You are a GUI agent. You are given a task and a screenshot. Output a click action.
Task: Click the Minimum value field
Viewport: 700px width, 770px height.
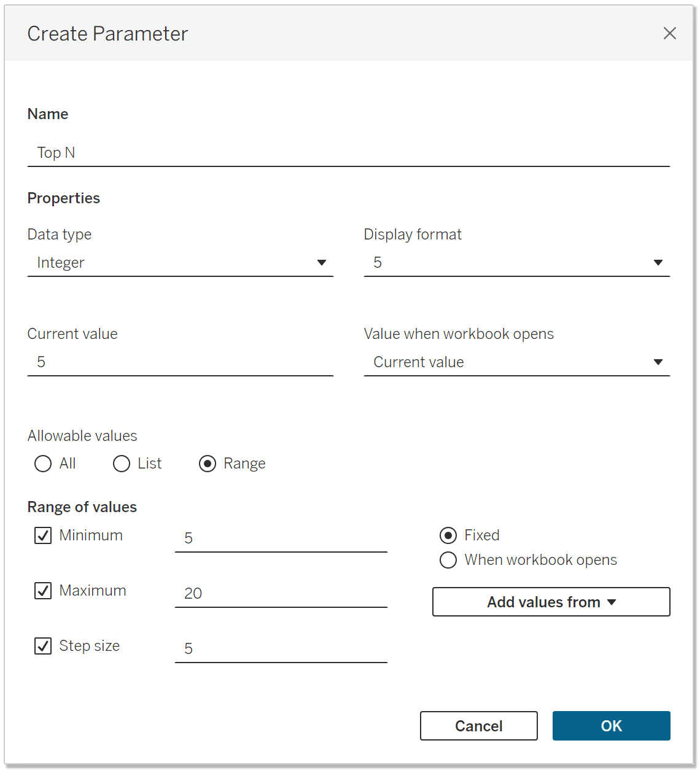pyautogui.click(x=281, y=539)
